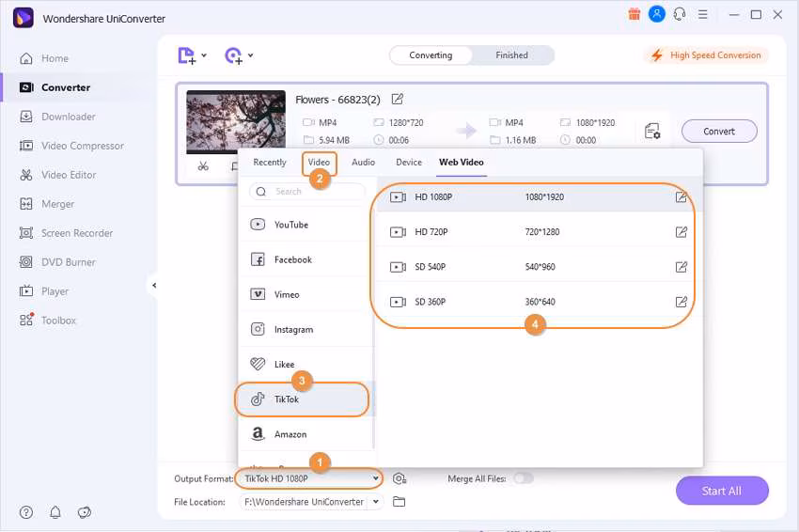Open the notifications bell icon
Image resolution: width=799 pixels, height=532 pixels.
(x=55, y=512)
